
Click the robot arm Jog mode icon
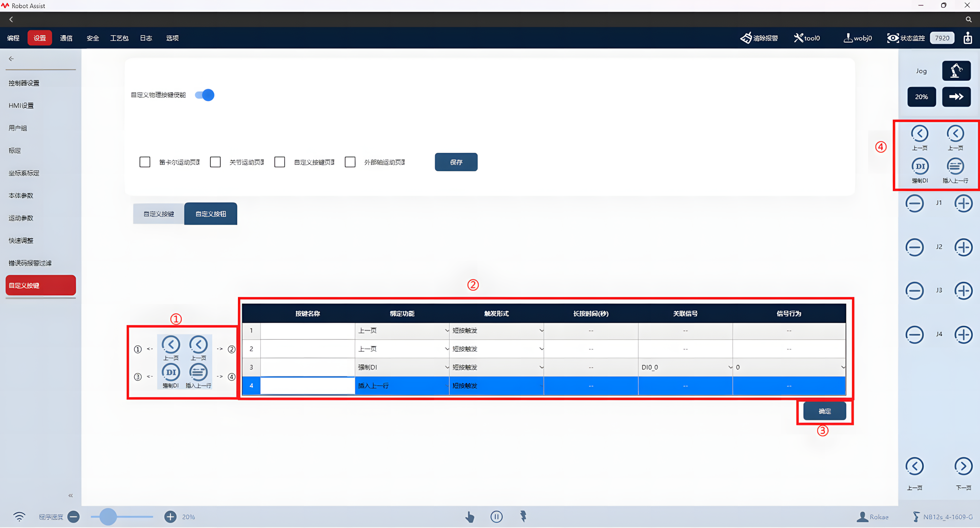pos(956,71)
